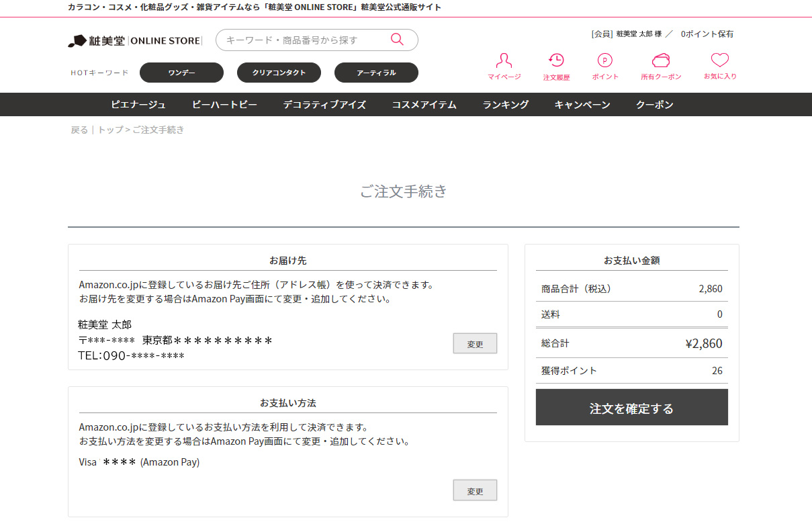Click the 戻る breadcrumb link
This screenshot has height=524, width=812.
pos(79,130)
